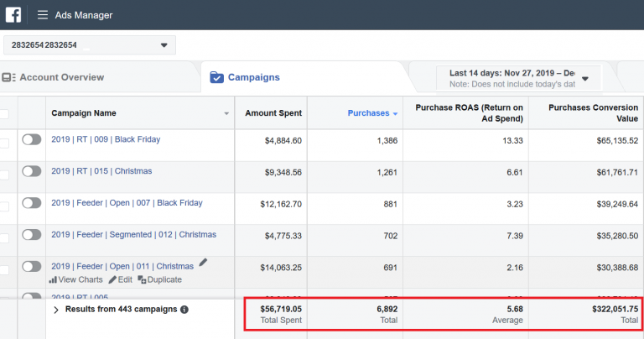The image size is (644, 339).
Task: Click Edit under Open 011 Christmas campaign
Action: [121, 279]
